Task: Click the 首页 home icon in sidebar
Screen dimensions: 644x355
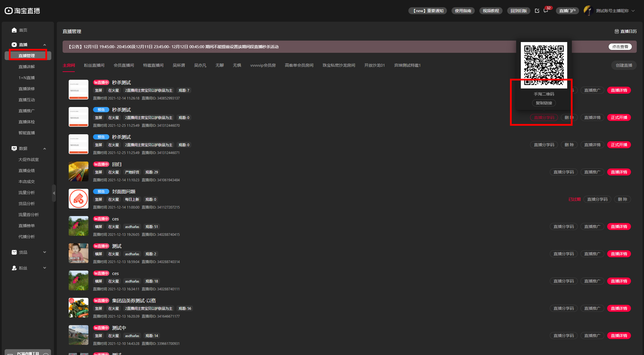Action: (x=14, y=30)
